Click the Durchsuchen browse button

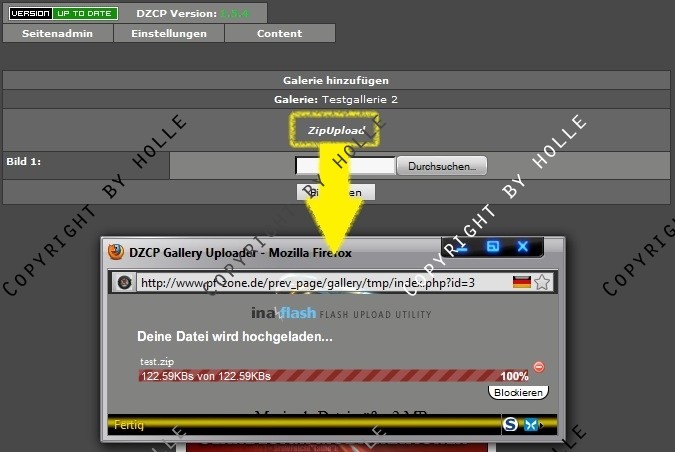442,166
